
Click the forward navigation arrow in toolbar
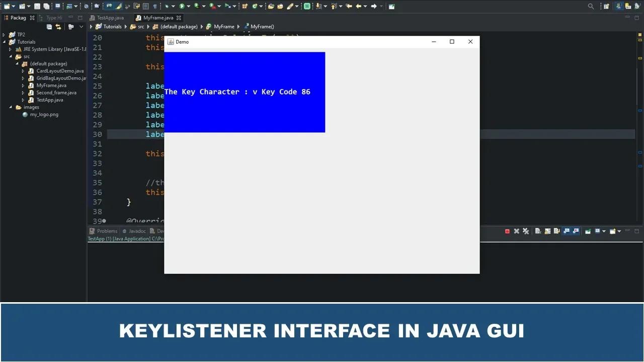pyautogui.click(x=373, y=6)
